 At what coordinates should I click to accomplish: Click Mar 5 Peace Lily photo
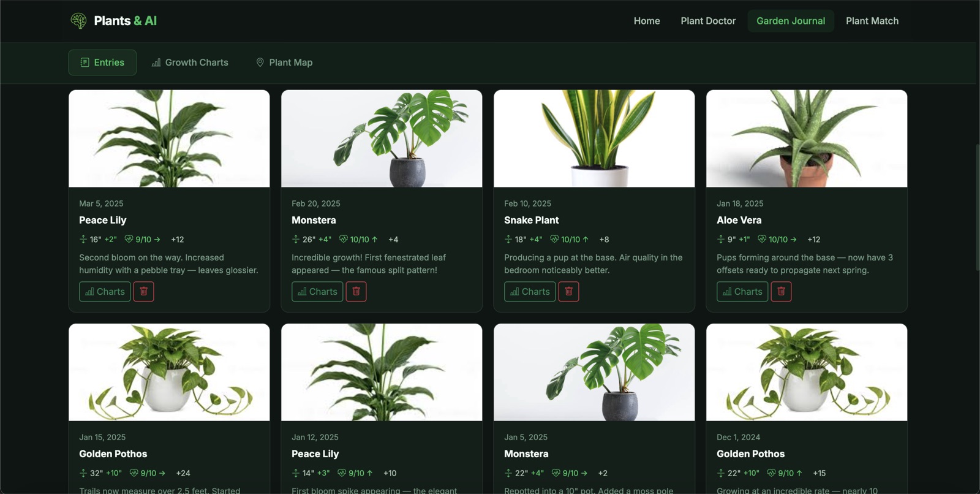click(169, 139)
